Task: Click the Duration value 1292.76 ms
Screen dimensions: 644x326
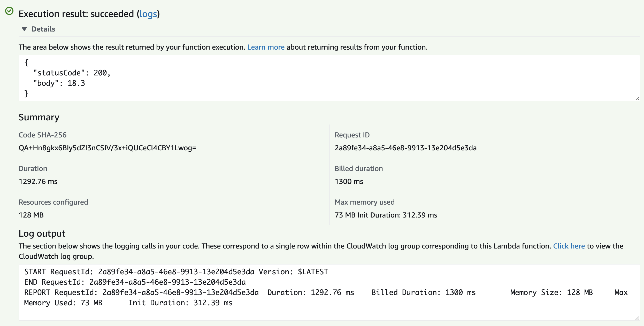Action: point(38,181)
